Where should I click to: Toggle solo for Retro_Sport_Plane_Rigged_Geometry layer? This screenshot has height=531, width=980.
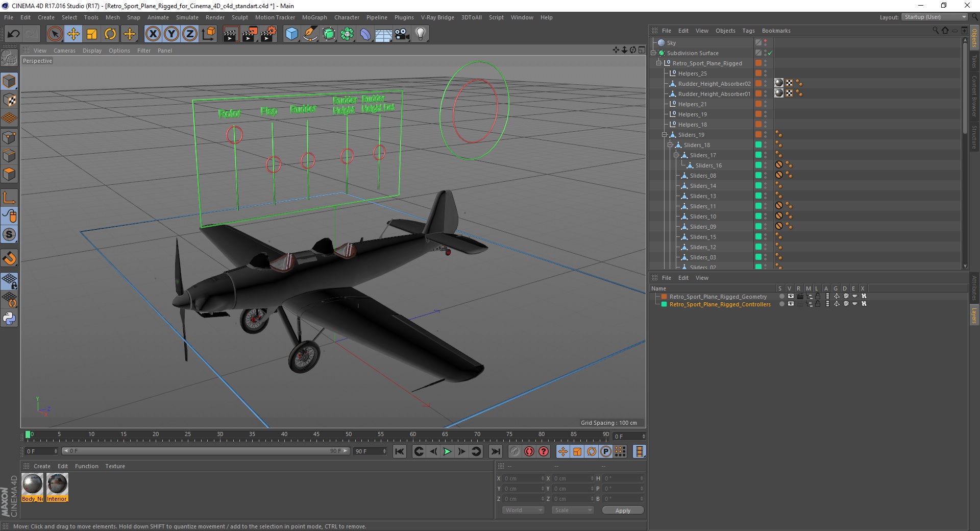pos(781,296)
